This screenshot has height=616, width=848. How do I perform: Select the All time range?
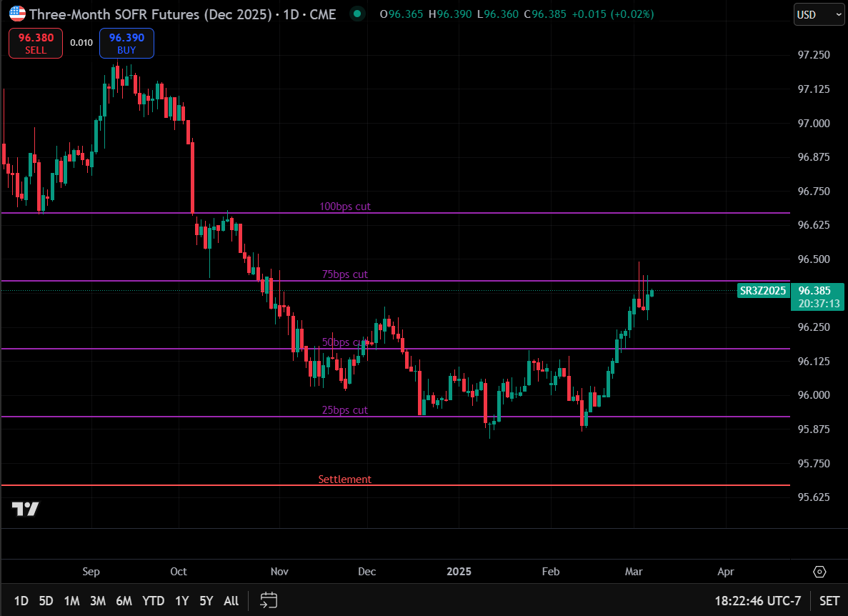tap(231, 601)
